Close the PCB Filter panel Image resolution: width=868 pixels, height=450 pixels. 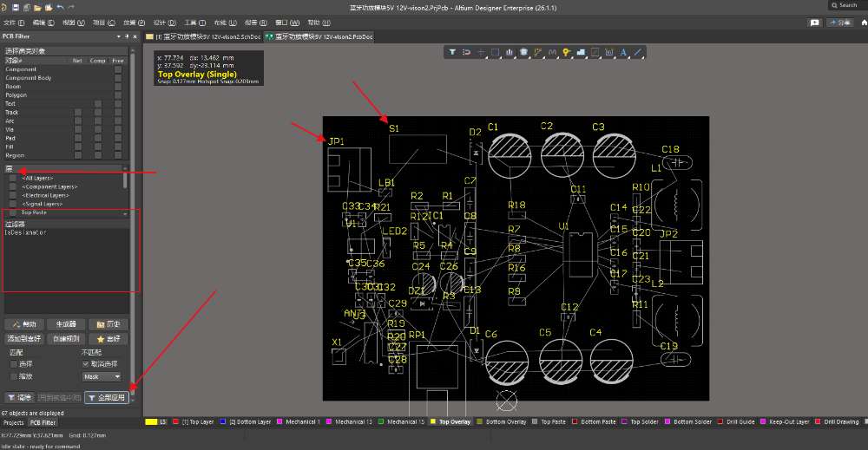pyautogui.click(x=135, y=36)
